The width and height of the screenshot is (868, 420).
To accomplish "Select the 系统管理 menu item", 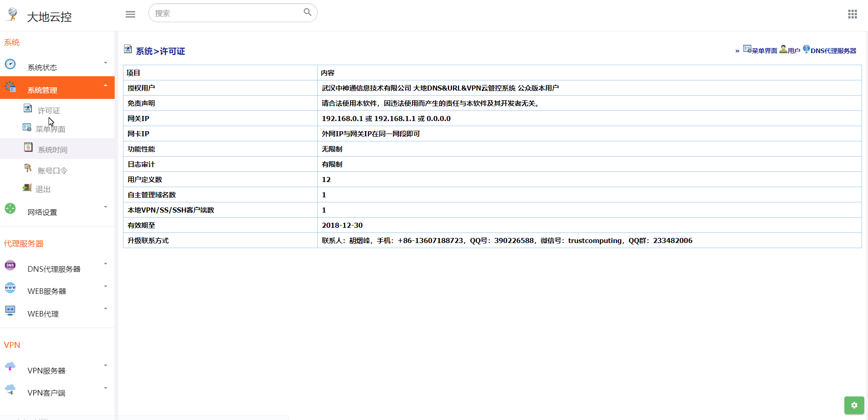I will [57, 88].
